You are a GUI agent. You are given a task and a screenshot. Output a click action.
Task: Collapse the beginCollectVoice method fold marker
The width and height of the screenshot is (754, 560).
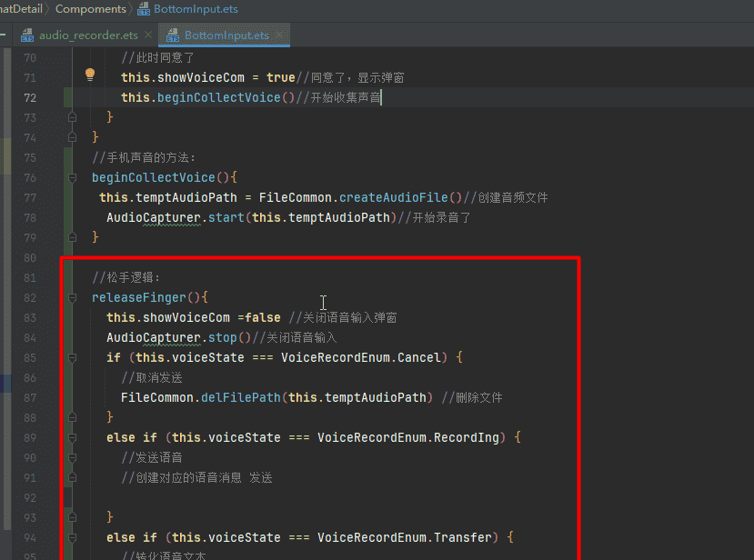(x=70, y=177)
